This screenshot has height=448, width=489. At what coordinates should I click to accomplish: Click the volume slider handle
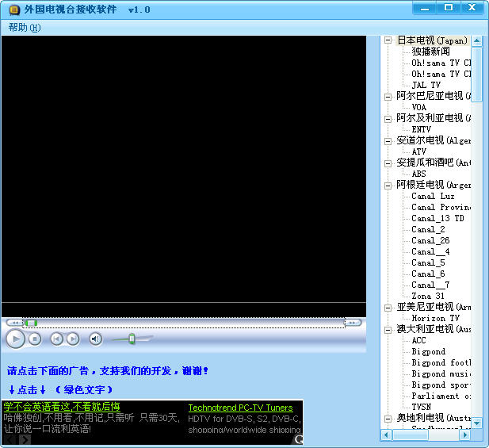tap(132, 339)
